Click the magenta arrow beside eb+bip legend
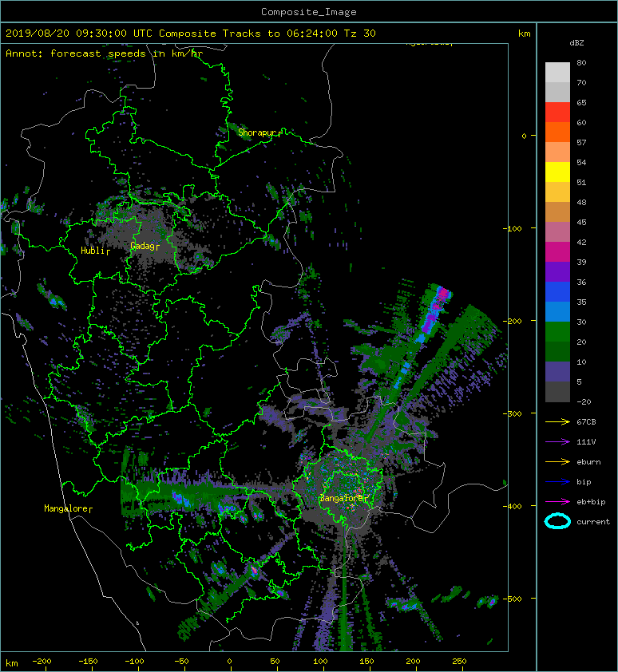Image resolution: width=618 pixels, height=672 pixels. [557, 502]
